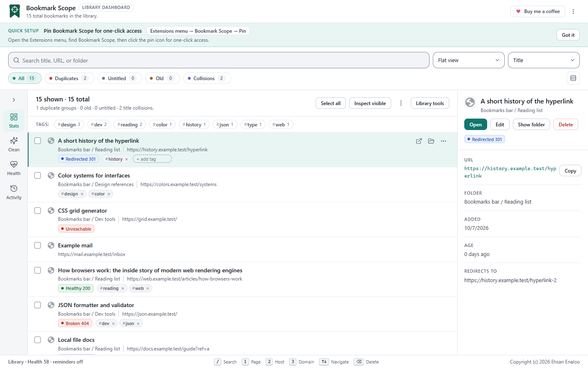Open the header three-dot menu

(x=573, y=11)
